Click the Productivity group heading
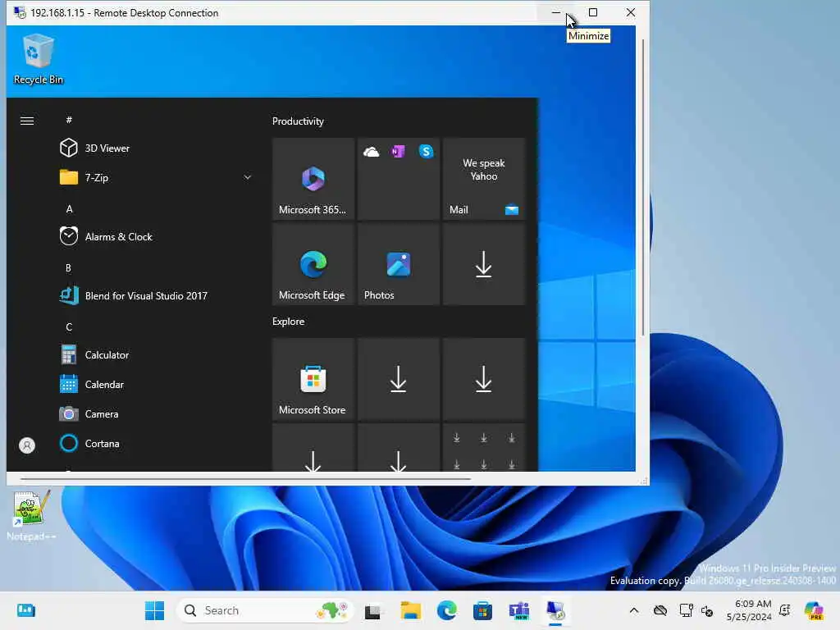Image resolution: width=840 pixels, height=630 pixels. pyautogui.click(x=298, y=121)
